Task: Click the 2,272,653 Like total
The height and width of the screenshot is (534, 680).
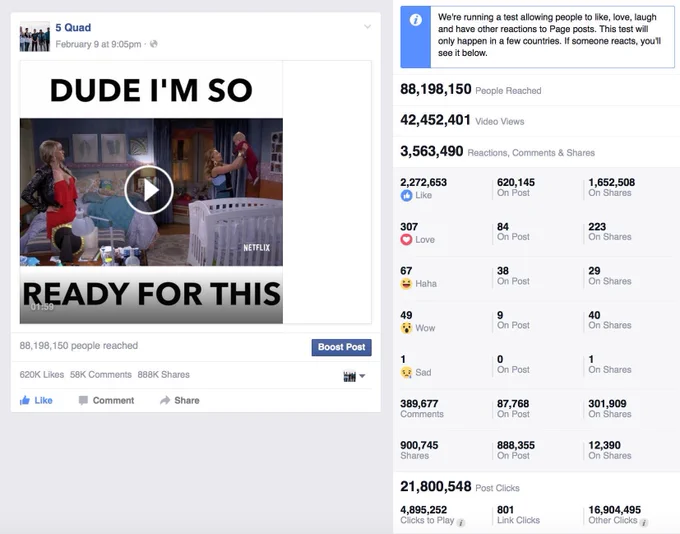Action: click(x=423, y=182)
